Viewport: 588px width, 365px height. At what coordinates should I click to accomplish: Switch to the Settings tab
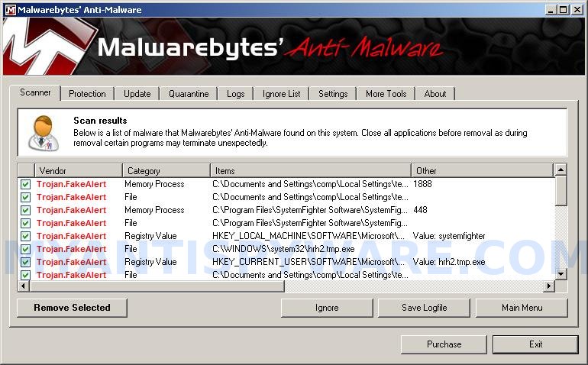tap(333, 94)
